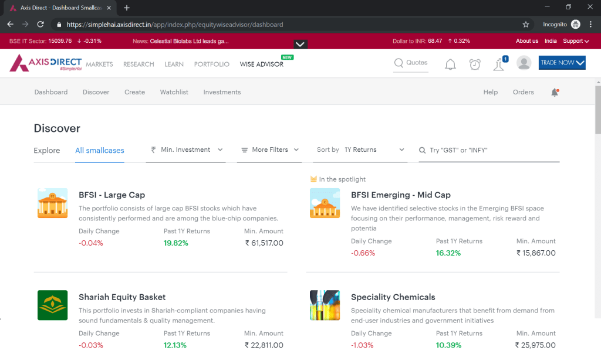The height and width of the screenshot is (364, 601).
Task: Open the BFSI - Large Cap title
Action: click(x=112, y=195)
